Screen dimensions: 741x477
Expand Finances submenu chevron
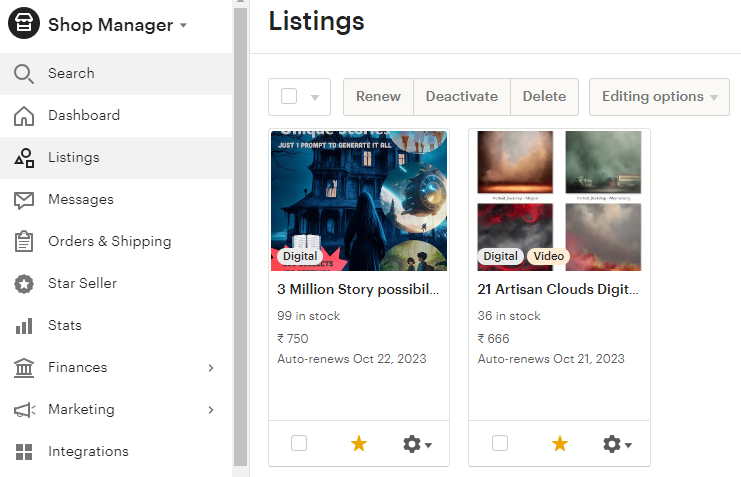[211, 368]
